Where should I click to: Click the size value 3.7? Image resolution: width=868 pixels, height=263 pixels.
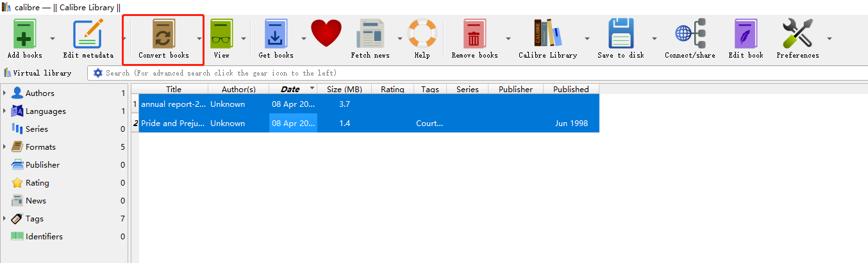point(344,104)
